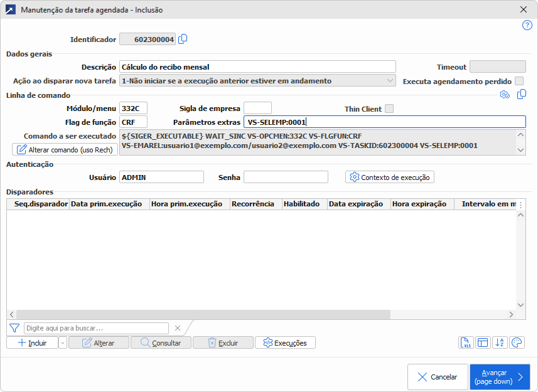
Task: Click the filter funnel icon
Action: (x=14, y=327)
